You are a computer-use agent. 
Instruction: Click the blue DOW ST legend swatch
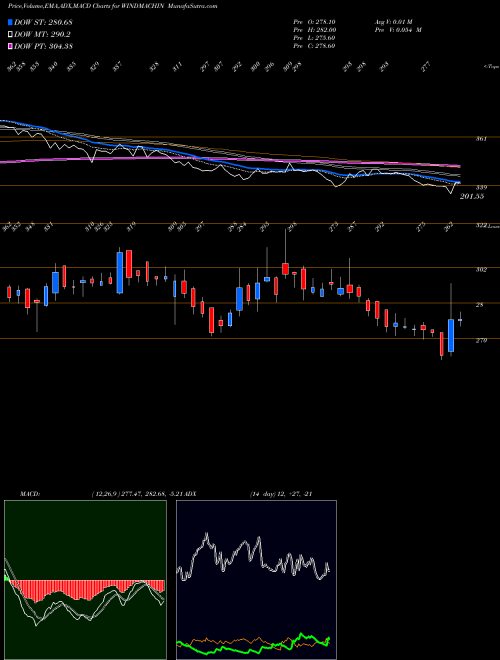pos(10,22)
